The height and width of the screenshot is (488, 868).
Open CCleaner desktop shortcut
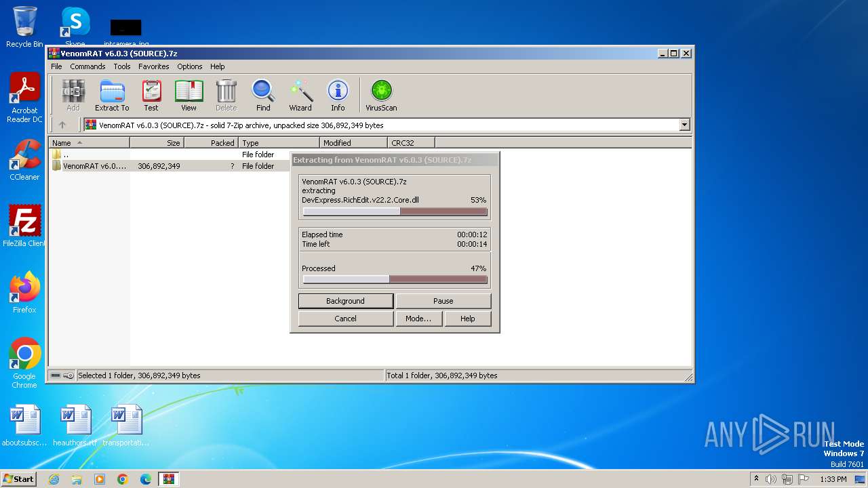click(x=24, y=160)
